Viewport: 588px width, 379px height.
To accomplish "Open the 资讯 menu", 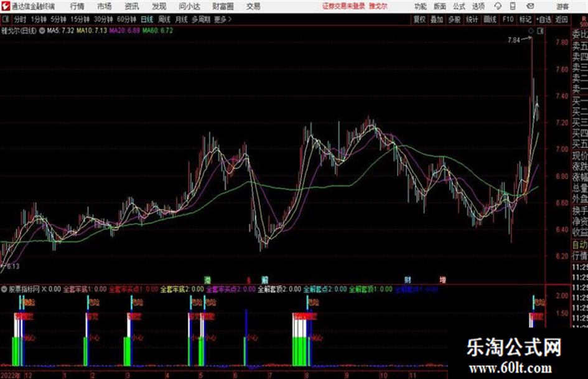I will click(x=131, y=6).
